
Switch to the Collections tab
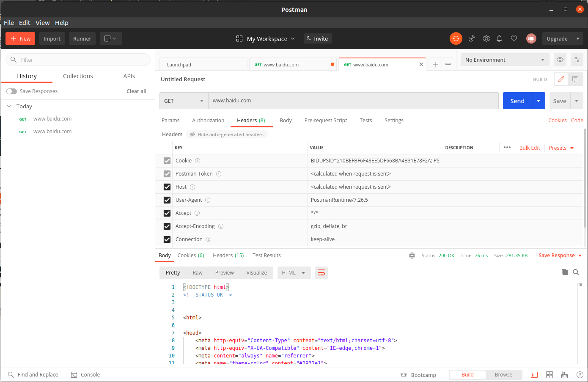[x=78, y=76]
